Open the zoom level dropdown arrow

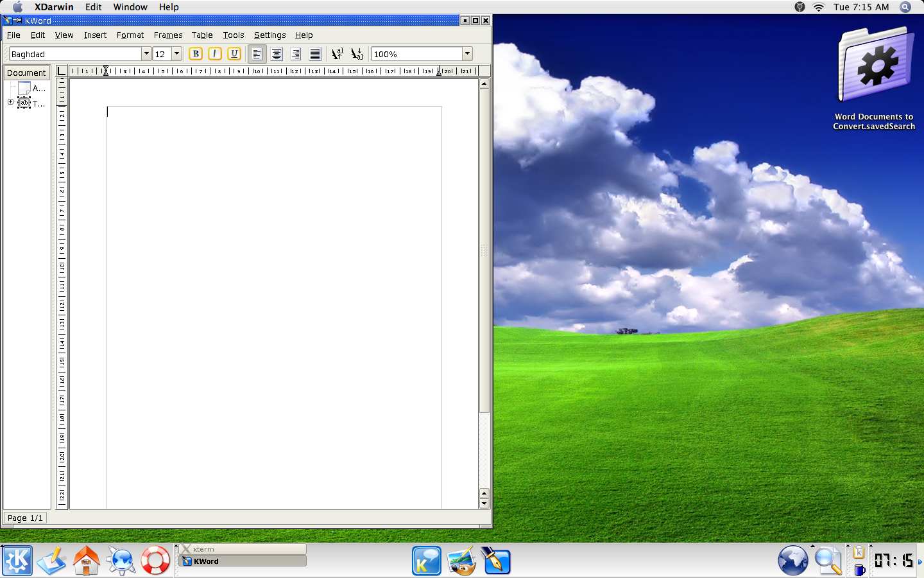tap(467, 54)
